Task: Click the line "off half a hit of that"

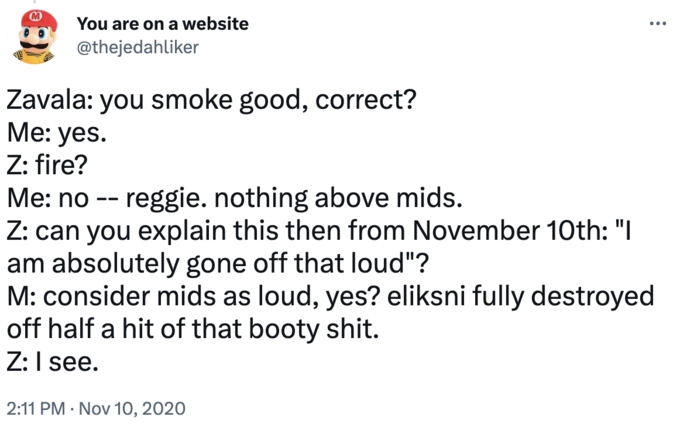Action: point(126,329)
